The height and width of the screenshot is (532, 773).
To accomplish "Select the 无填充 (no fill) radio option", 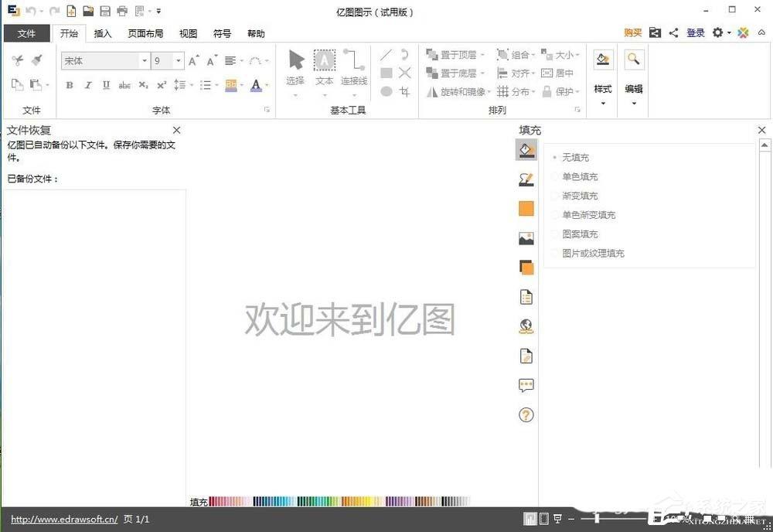I will (x=571, y=157).
